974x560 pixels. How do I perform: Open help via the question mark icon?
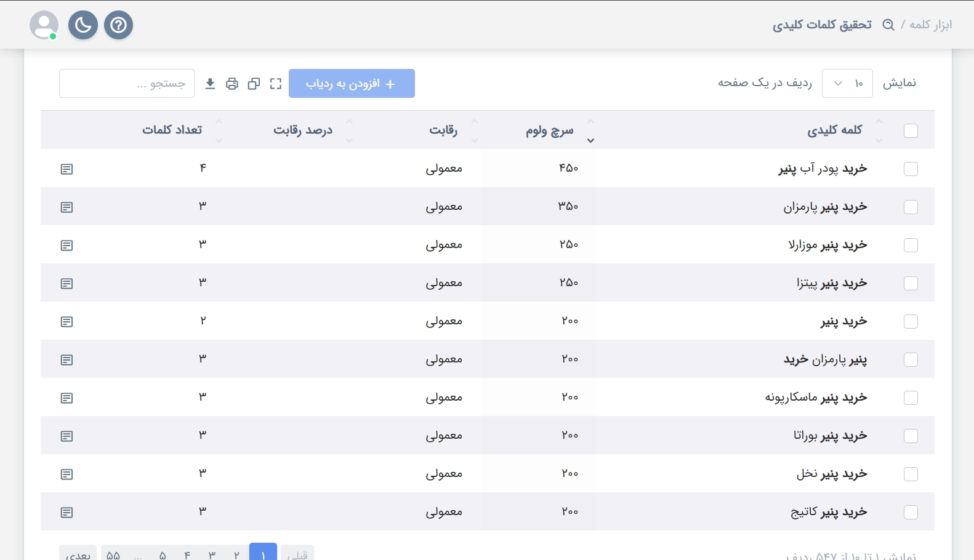(118, 25)
